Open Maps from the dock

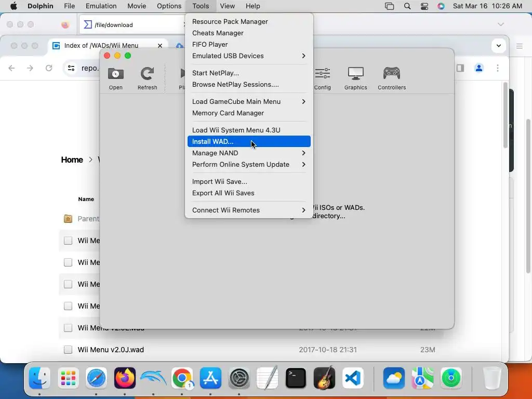(x=422, y=378)
